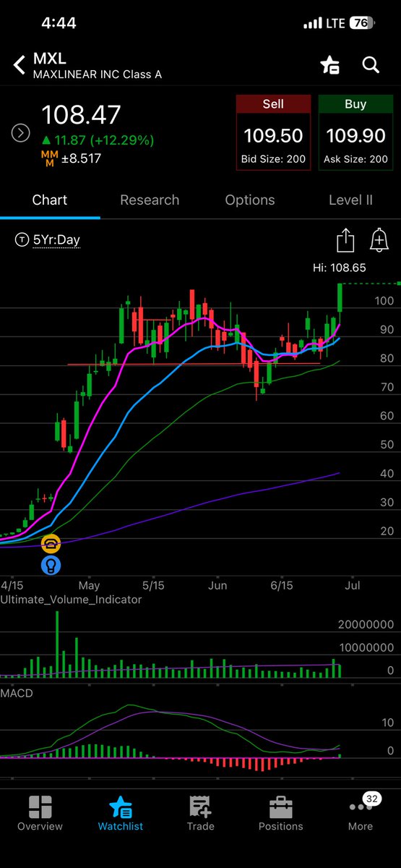Tap the red horizontal support line
Image resolution: width=401 pixels, height=868 pixels.
pos(194,364)
